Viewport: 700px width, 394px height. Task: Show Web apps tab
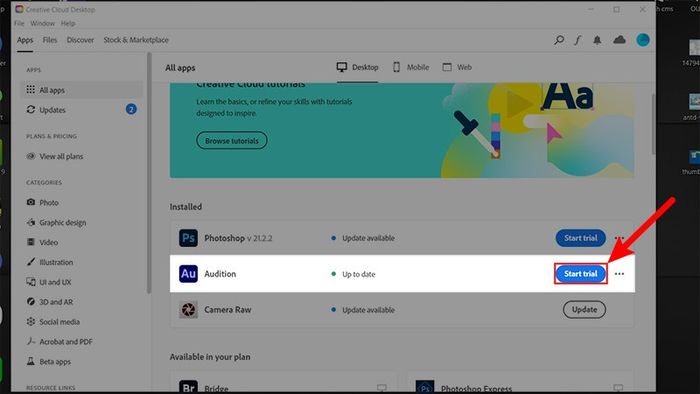[457, 67]
